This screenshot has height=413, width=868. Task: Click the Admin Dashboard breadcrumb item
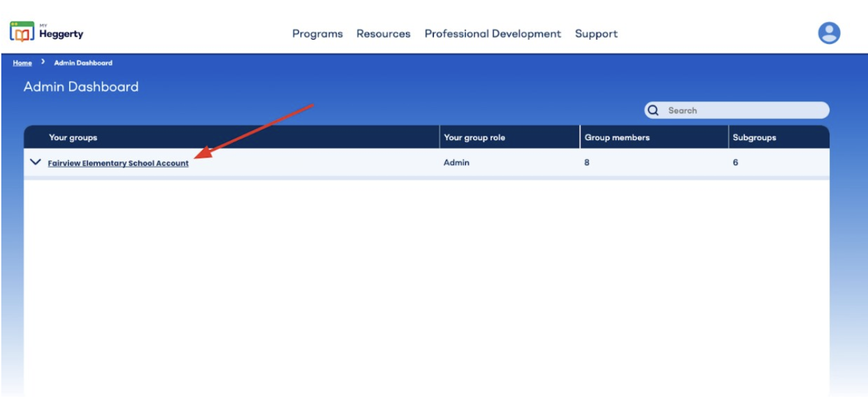(x=83, y=63)
